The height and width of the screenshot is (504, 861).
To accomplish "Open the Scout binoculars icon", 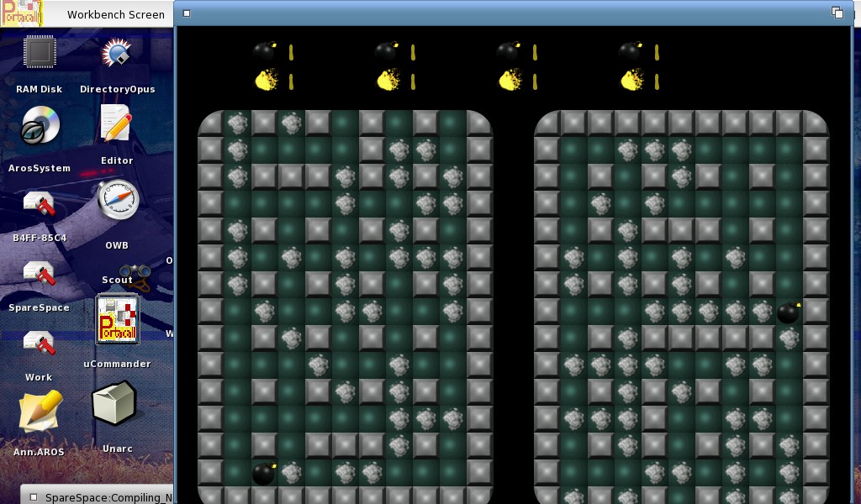I will click(135, 277).
